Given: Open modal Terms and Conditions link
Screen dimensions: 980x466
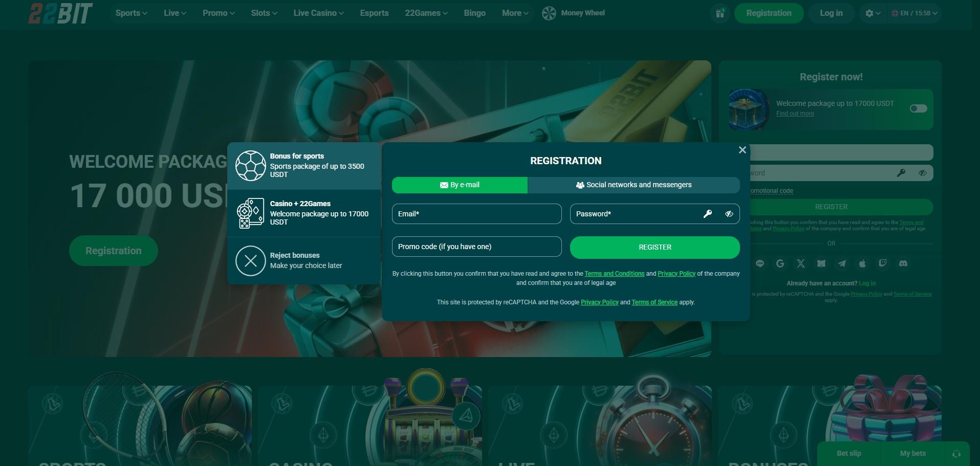Looking at the screenshot, I should 615,274.
